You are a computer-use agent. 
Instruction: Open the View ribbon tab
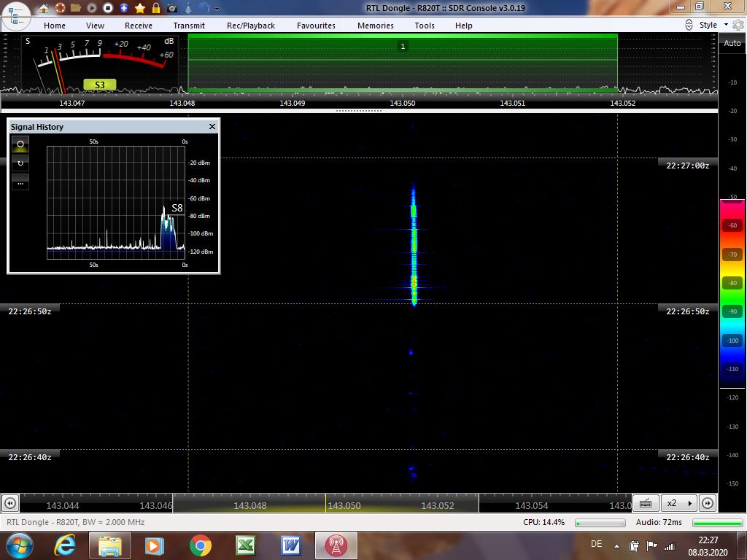coord(95,26)
